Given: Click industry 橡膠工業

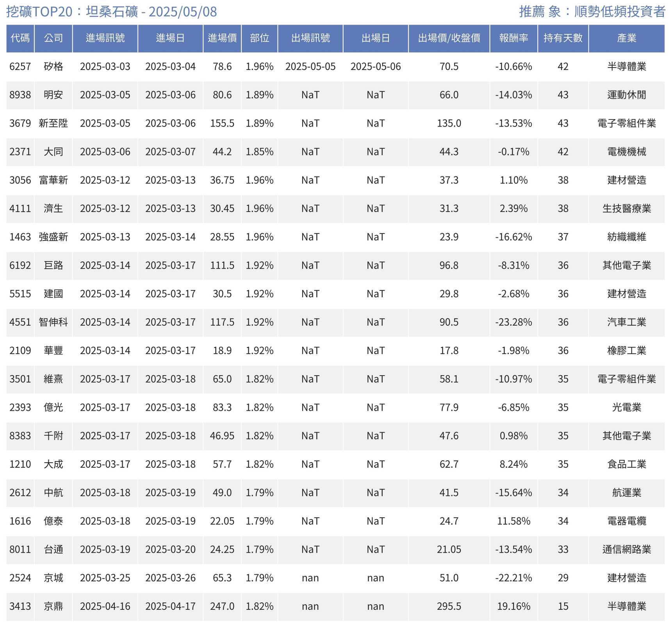Looking at the screenshot, I should tap(627, 351).
